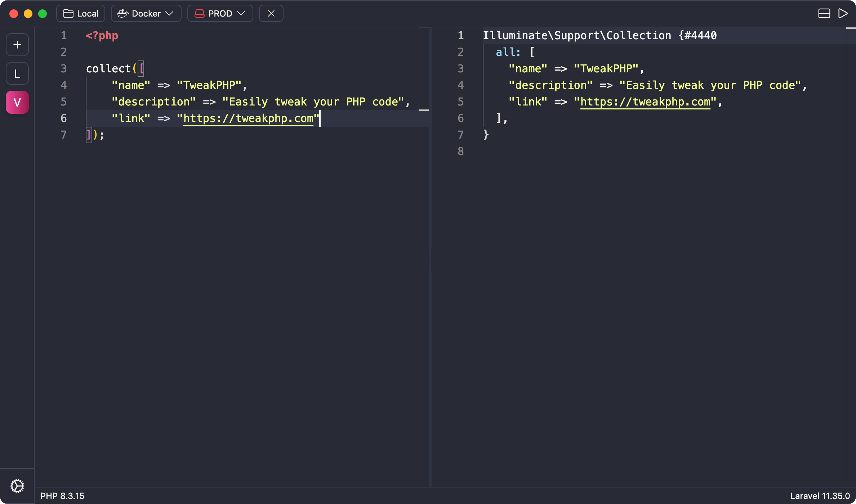Image resolution: width=856 pixels, height=504 pixels.
Task: Click the Run code play icon
Action: (843, 13)
